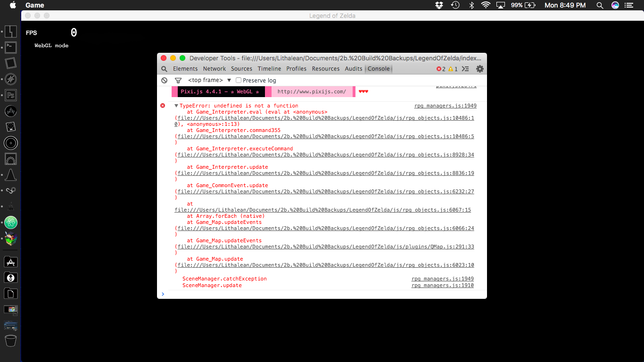
Task: Open Time Machine menu bar icon
Action: pyautogui.click(x=455, y=5)
